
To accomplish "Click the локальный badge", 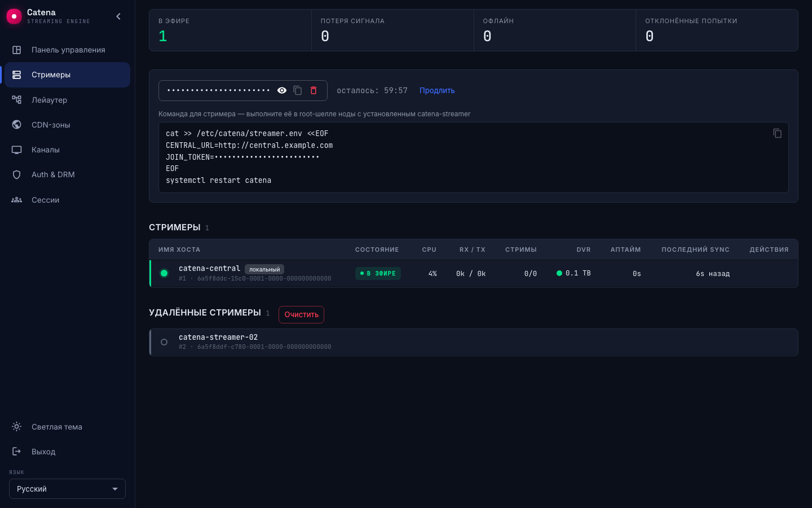I will point(264,269).
